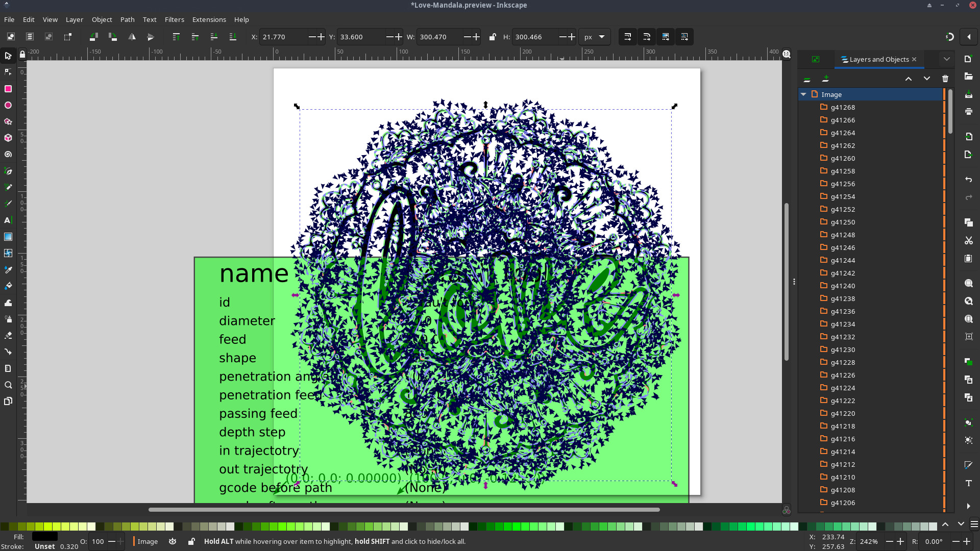
Task: Select the Gradient tool
Action: click(x=8, y=237)
